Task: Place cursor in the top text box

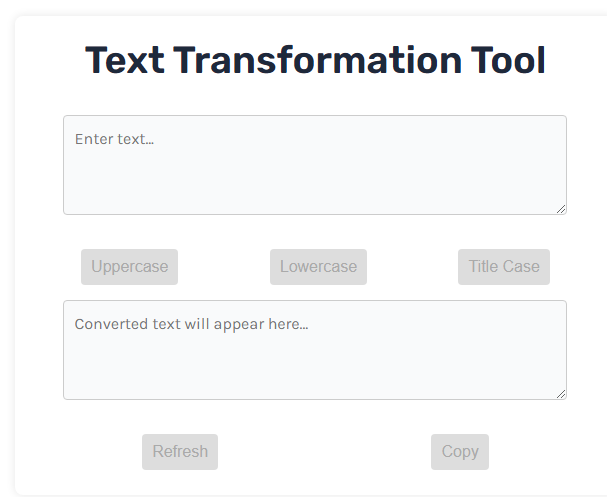Action: 315,165
